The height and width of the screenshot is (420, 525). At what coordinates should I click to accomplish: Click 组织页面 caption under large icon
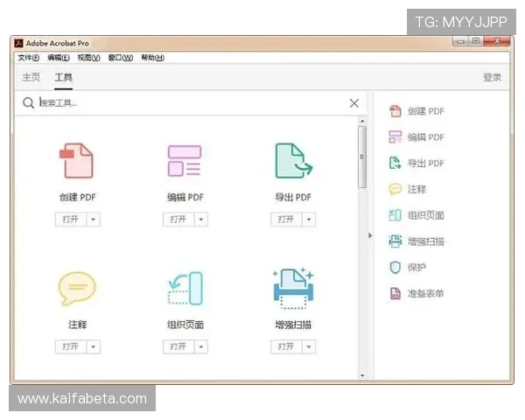pyautogui.click(x=185, y=325)
